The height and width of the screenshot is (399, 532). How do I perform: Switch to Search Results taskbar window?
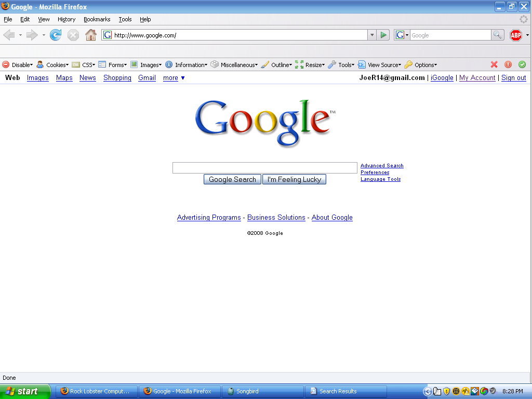click(x=345, y=391)
